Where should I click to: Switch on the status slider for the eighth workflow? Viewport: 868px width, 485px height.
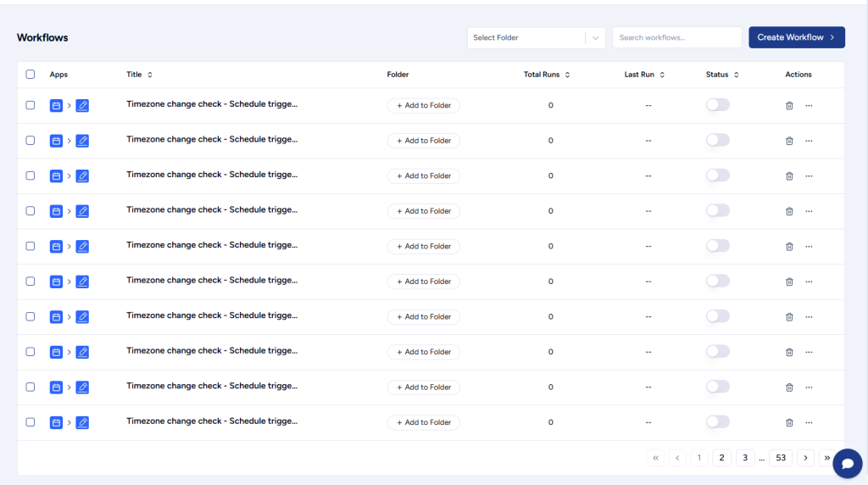tap(717, 351)
